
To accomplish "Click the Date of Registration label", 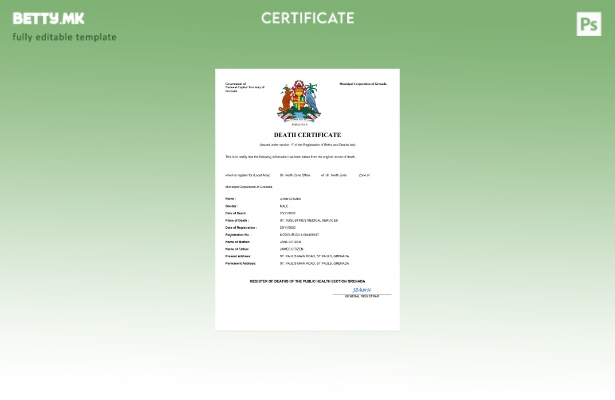I will (240, 227).
